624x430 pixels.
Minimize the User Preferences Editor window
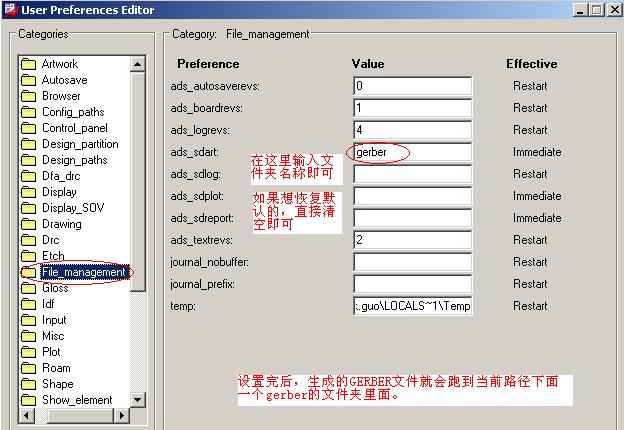point(581,10)
